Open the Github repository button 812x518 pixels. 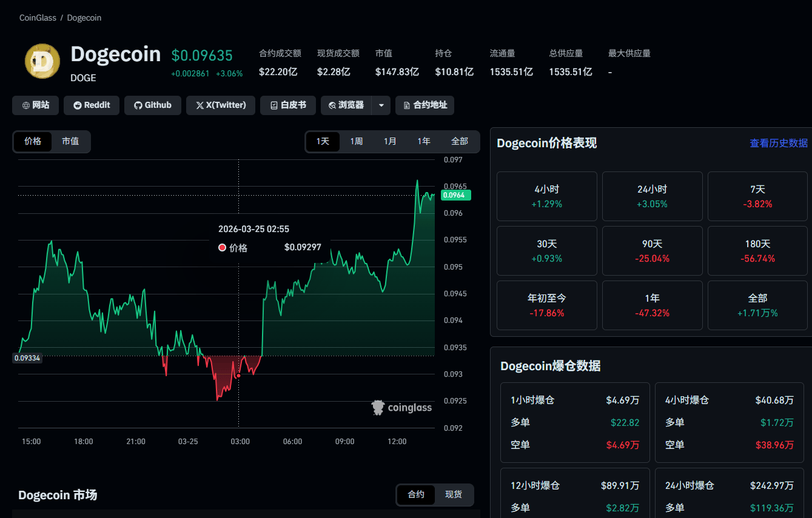152,105
